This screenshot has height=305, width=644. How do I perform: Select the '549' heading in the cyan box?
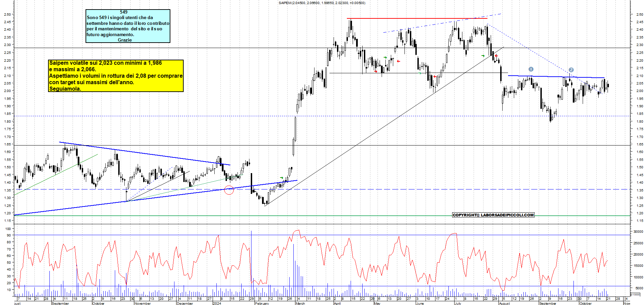pos(124,12)
